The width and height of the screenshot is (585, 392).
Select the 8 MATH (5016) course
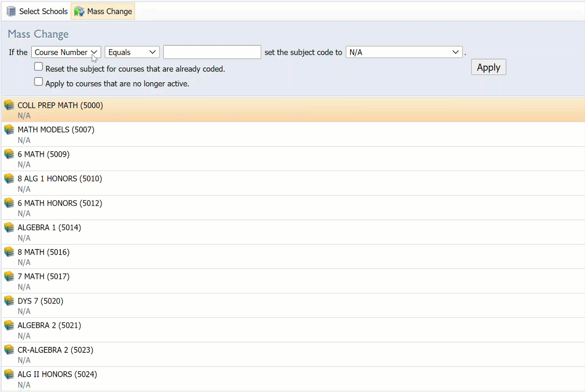tap(293, 257)
